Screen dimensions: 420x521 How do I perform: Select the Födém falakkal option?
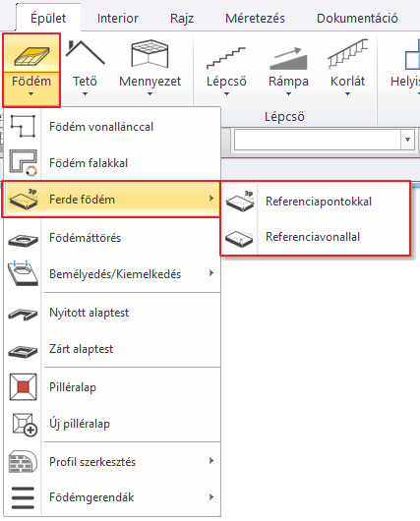pos(112,163)
